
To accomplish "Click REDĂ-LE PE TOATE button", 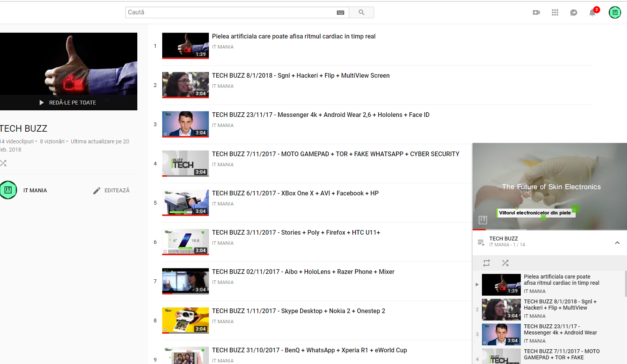I will 68,103.
